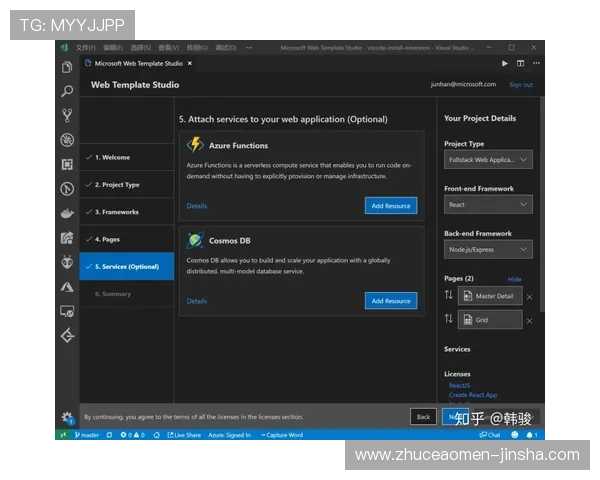The width and height of the screenshot is (600, 480).
Task: Open the Manage gear icon
Action: coord(67,417)
